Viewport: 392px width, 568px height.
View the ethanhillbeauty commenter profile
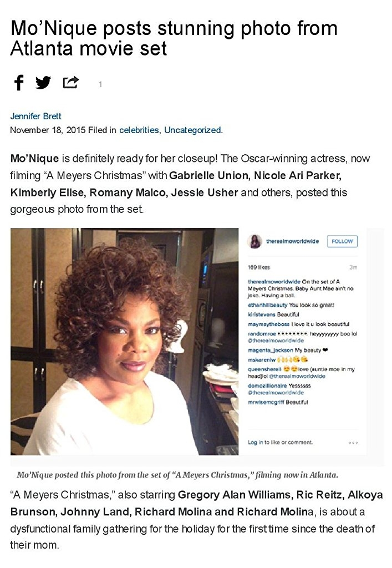coord(267,305)
